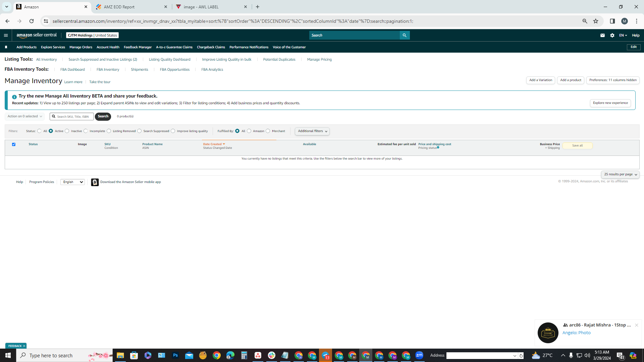Expand Additional filters dropdown
This screenshot has height=362, width=644.
(x=312, y=131)
